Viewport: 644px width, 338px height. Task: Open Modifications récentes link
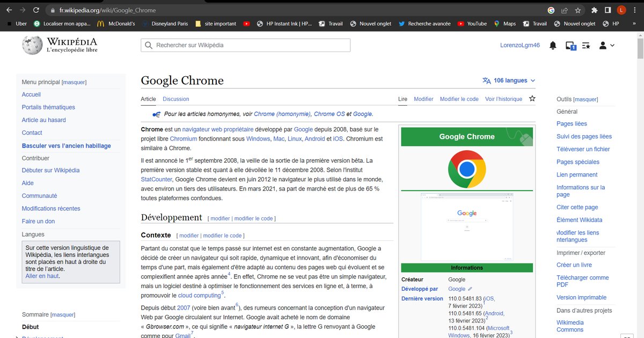[51, 209]
